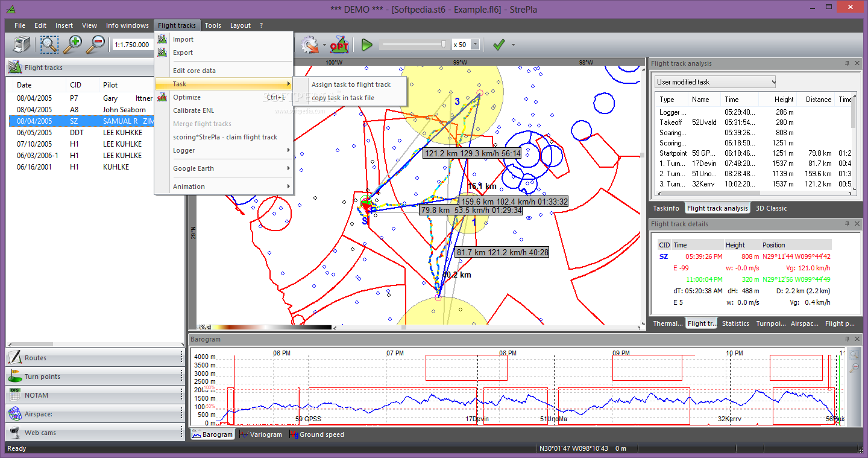Click the Routes panel icon
This screenshot has height=458, width=868.
tap(15, 358)
